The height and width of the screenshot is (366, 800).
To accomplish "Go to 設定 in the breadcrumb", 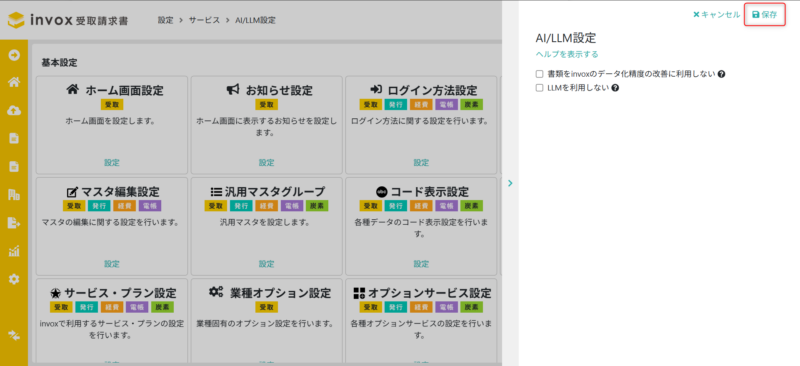I will pyautogui.click(x=165, y=20).
